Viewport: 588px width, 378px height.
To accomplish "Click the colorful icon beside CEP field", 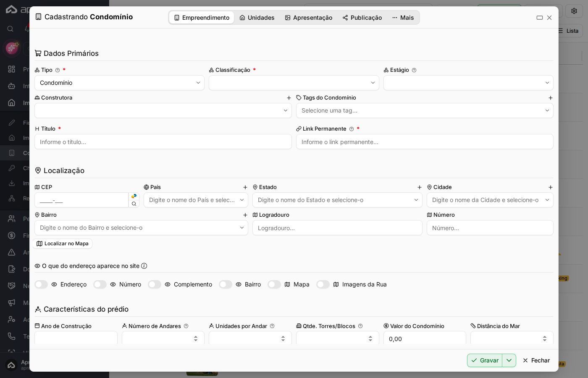I will pyautogui.click(x=134, y=196).
